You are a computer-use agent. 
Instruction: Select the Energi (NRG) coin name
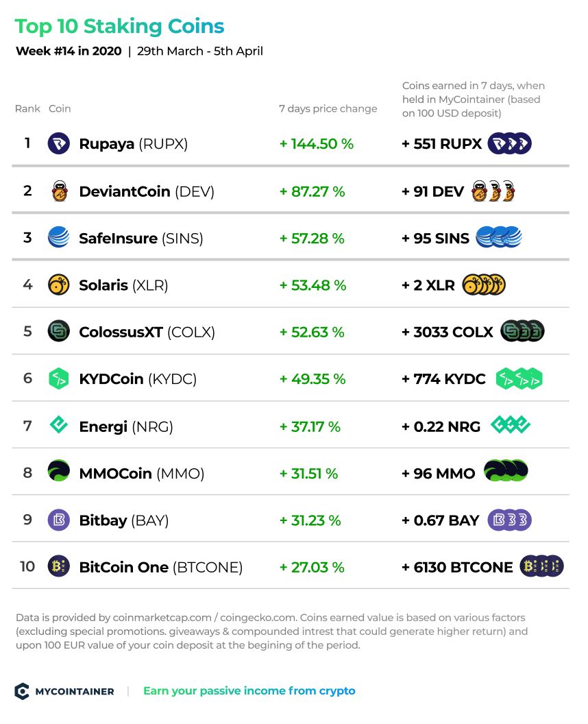[126, 426]
